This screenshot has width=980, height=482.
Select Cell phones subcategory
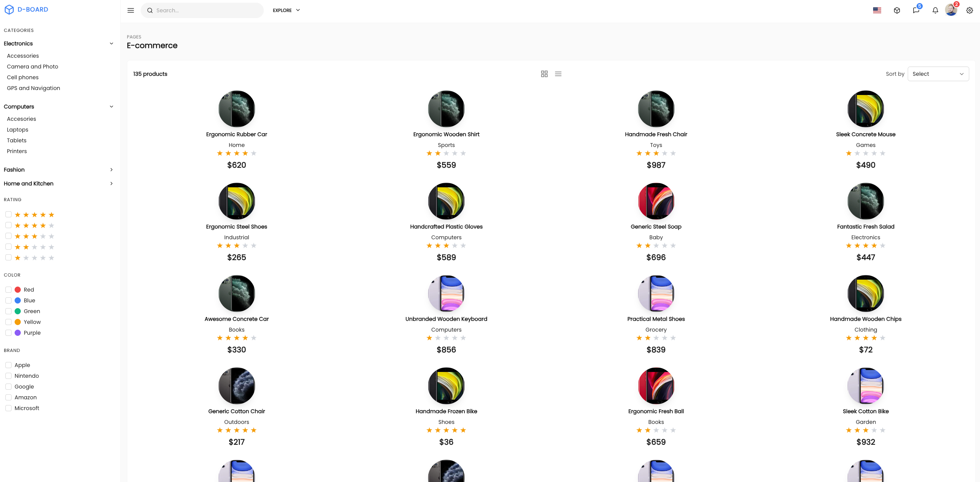[23, 77]
